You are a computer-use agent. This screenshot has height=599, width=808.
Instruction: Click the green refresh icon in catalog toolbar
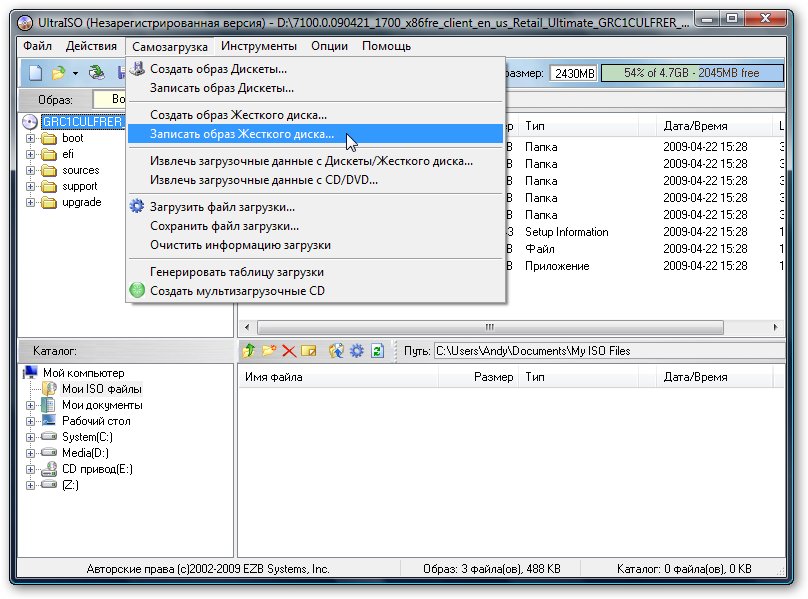click(x=377, y=351)
